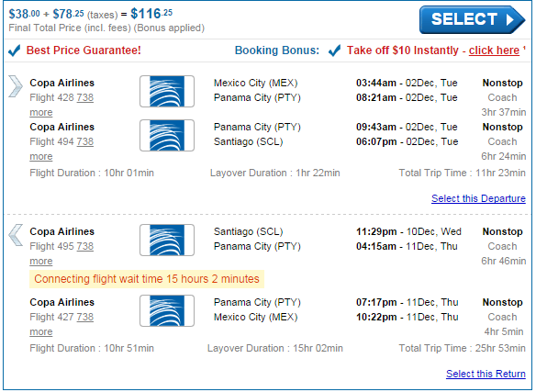
Task: Click Copa Airlines logo for Flight 428
Action: (x=167, y=91)
